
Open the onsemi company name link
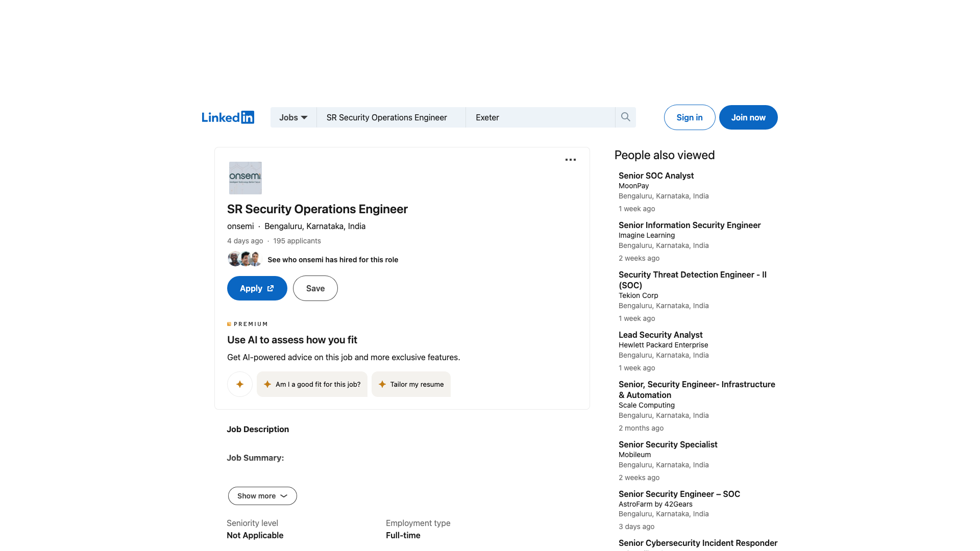(240, 226)
